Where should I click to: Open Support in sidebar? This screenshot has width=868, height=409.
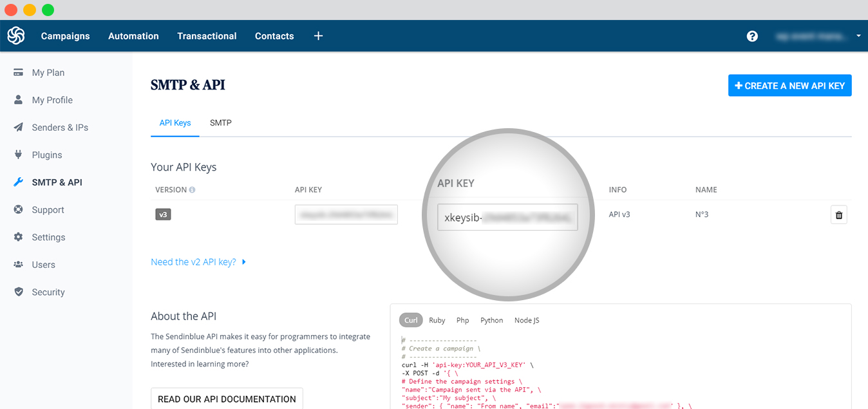pyautogui.click(x=48, y=210)
